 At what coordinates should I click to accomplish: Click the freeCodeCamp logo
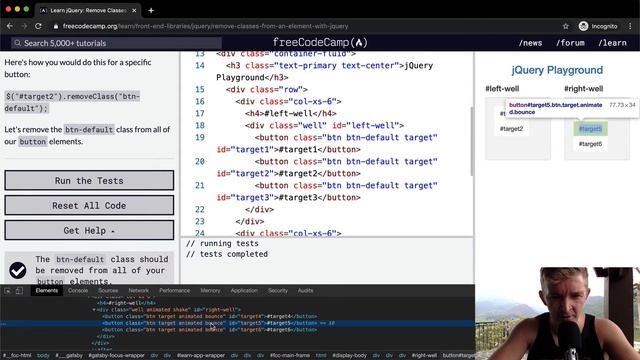point(320,42)
